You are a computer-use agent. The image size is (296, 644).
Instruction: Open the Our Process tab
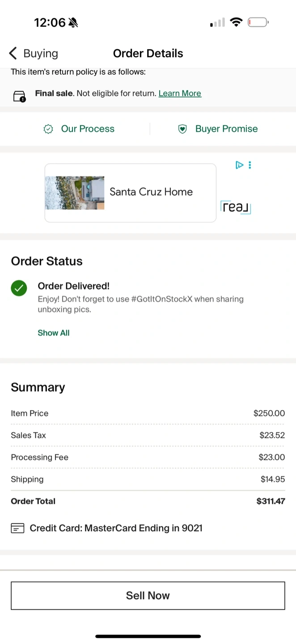click(88, 129)
